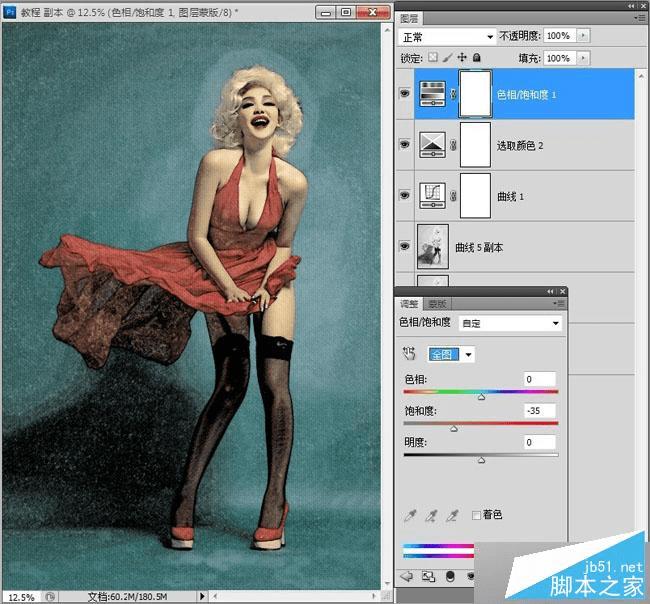The height and width of the screenshot is (604, 650).
Task: Click the clip to layer circle icon
Action: click(x=450, y=576)
